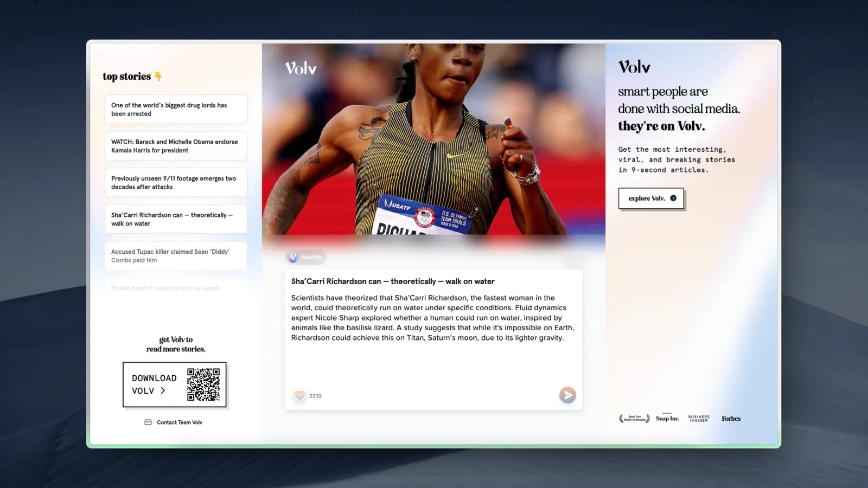This screenshot has width=868, height=488.
Task: Click the '9-second articles' description text
Action: click(676, 159)
